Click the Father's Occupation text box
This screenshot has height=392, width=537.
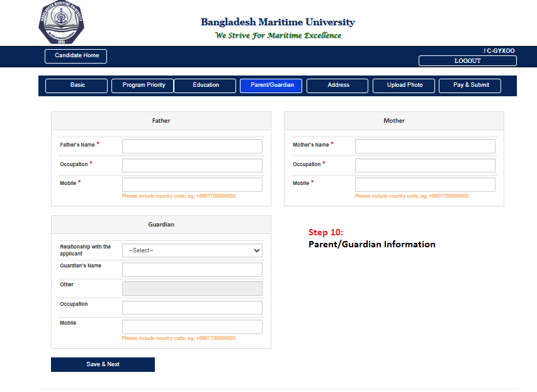coord(192,165)
